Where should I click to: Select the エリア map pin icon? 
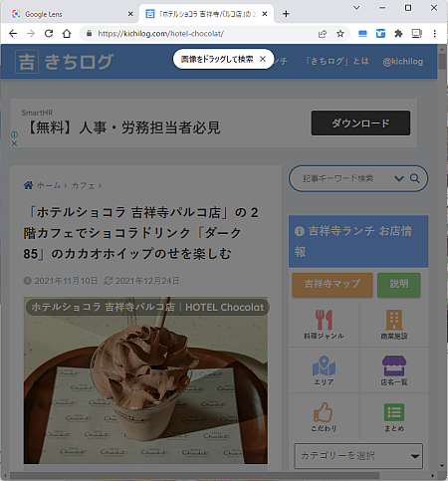324,366
